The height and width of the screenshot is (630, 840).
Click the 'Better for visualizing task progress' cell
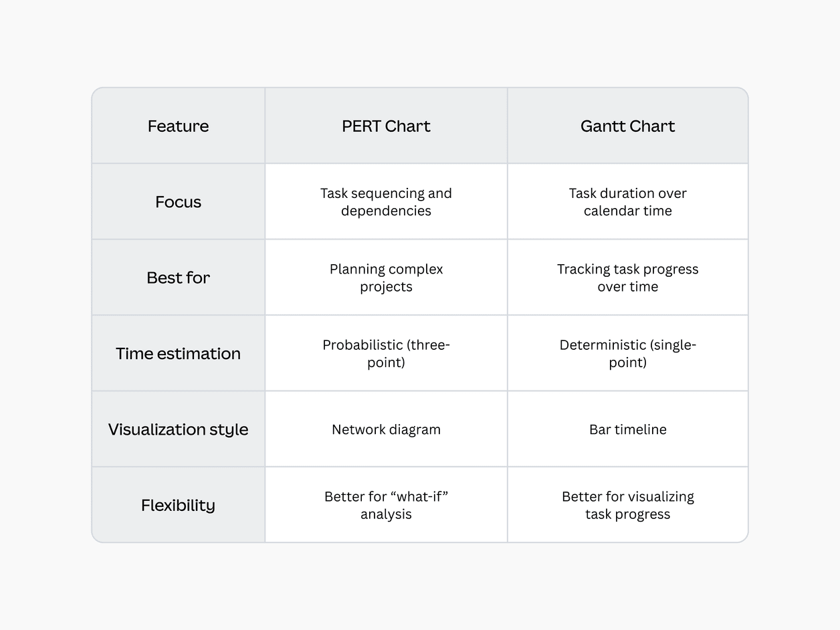pyautogui.click(x=627, y=505)
